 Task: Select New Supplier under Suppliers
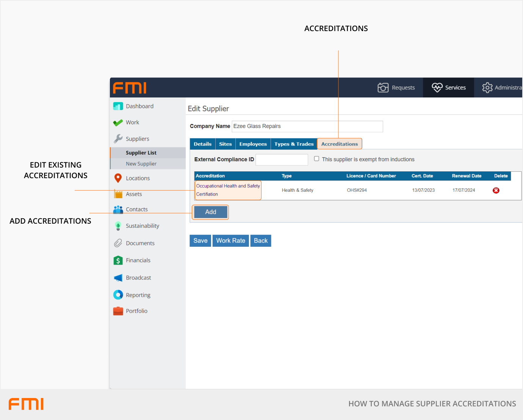(x=141, y=164)
